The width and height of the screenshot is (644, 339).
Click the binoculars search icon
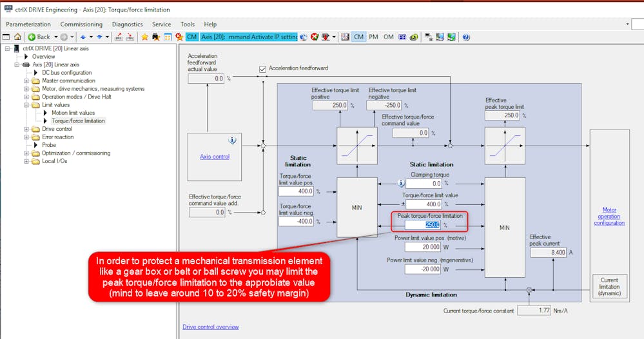point(156,37)
